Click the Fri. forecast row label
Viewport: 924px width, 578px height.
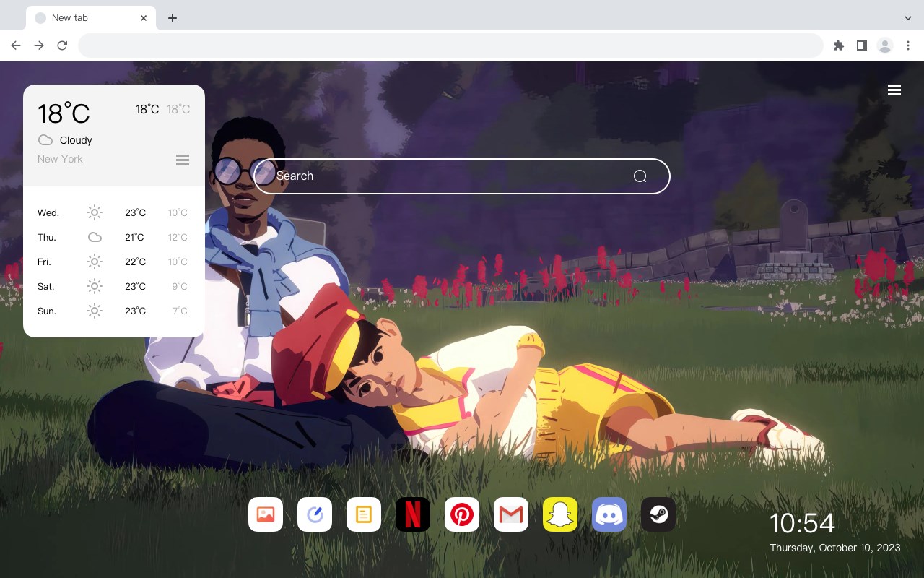pos(44,262)
